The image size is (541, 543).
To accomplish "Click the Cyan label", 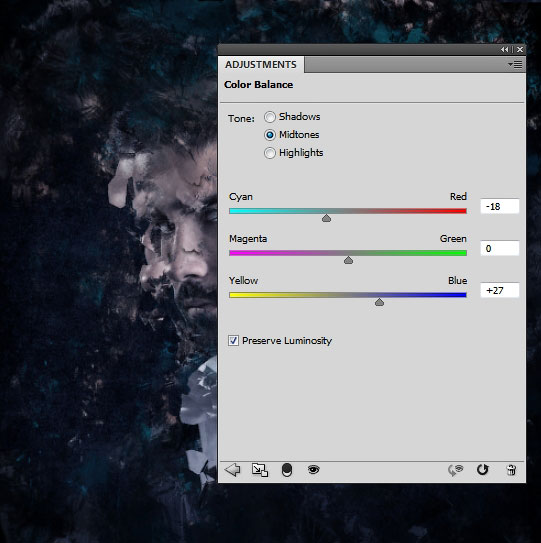I will coord(241,197).
